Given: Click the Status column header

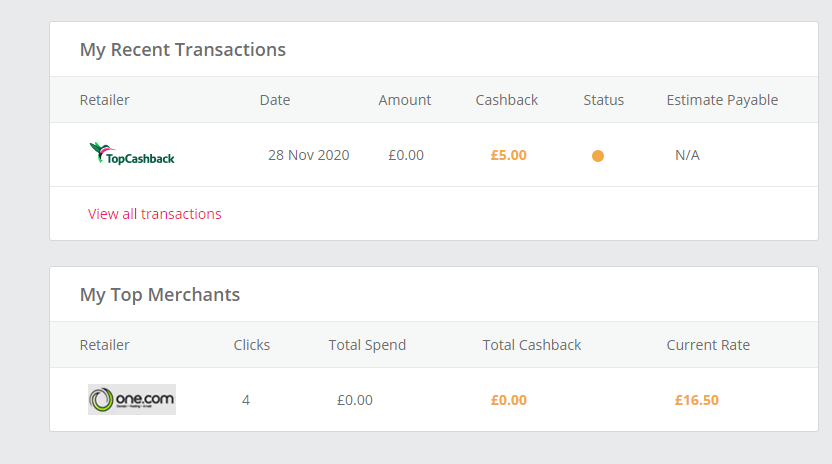Looking at the screenshot, I should (604, 100).
